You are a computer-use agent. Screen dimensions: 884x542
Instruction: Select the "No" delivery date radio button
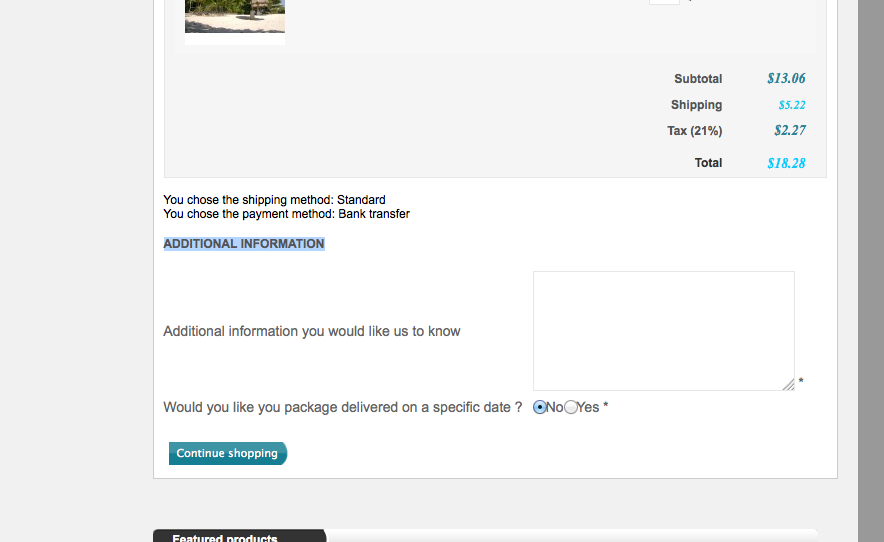(541, 407)
